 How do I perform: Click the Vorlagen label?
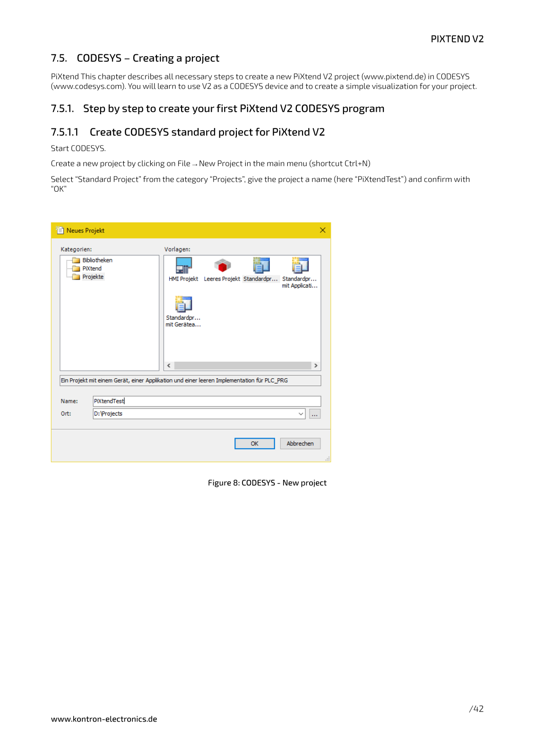(177, 249)
